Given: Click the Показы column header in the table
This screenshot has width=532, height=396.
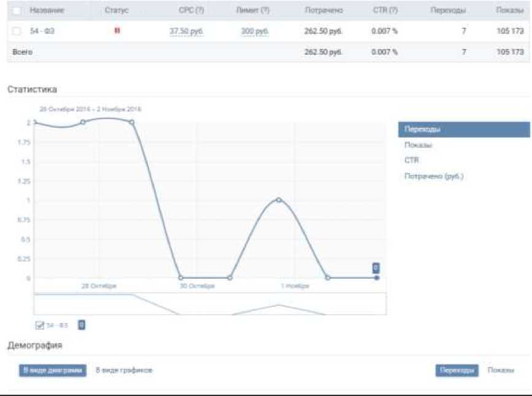Looking at the screenshot, I should click(510, 10).
